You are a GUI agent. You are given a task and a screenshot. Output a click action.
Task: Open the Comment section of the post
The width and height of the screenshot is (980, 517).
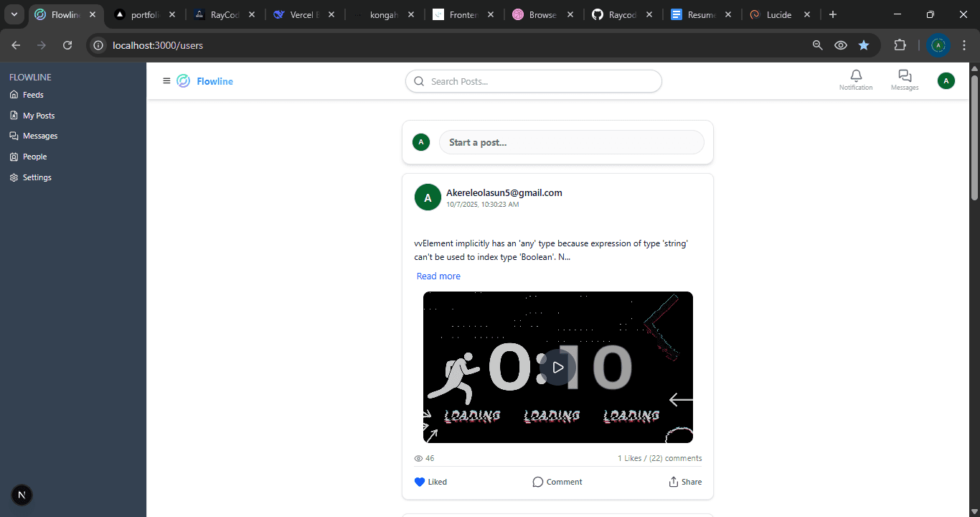(557, 481)
